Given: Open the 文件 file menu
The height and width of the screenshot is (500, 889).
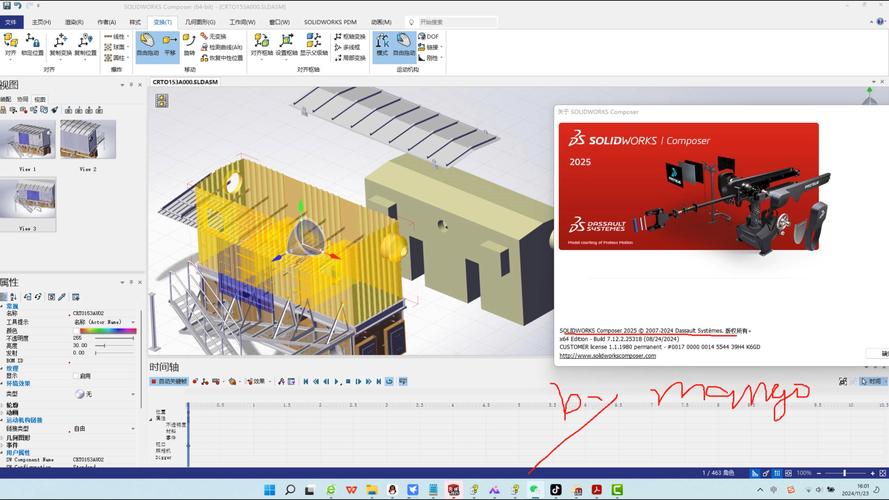Looking at the screenshot, I should [x=11, y=22].
